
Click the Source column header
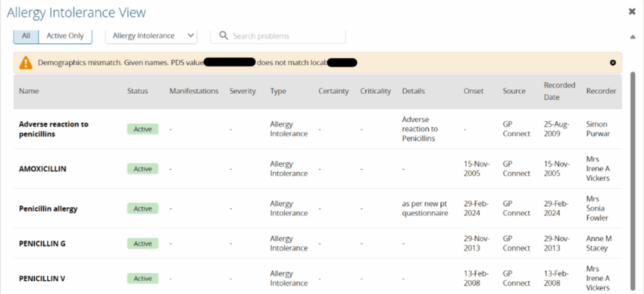pos(514,91)
